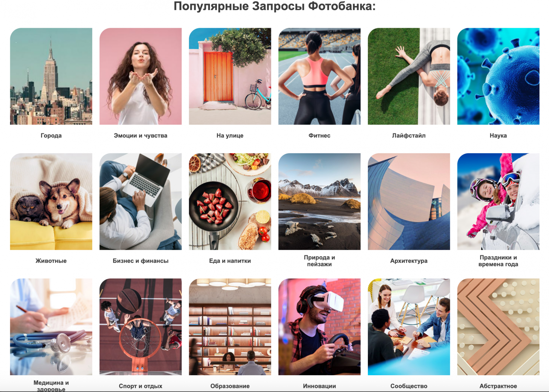The height and width of the screenshot is (392, 549).
Task: Open the Еда и напитки food photo
Action: click(x=230, y=201)
